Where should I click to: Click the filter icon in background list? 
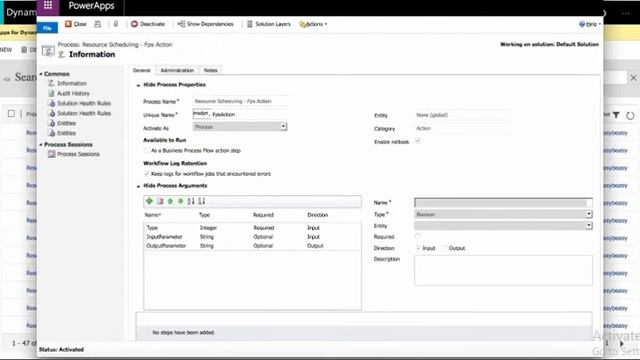[x=616, y=116]
